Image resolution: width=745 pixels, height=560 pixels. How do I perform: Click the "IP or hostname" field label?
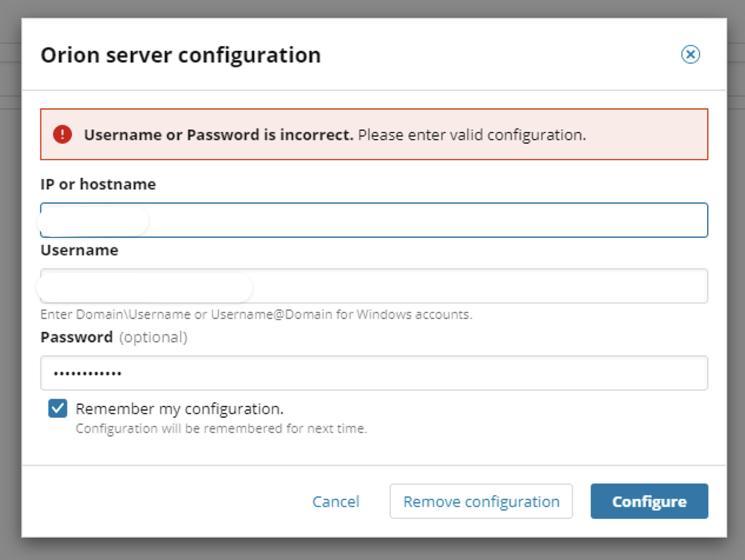(98, 185)
